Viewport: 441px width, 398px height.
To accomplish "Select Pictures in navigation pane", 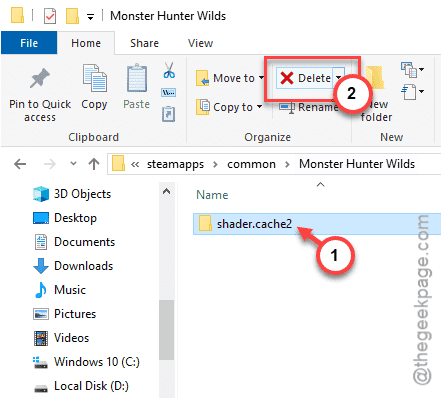I will coord(64,314).
